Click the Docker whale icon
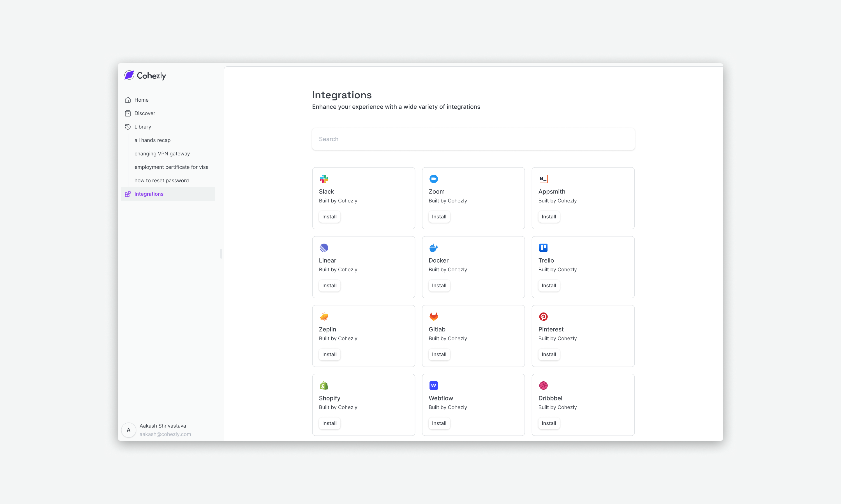The width and height of the screenshot is (841, 504). coord(434,248)
